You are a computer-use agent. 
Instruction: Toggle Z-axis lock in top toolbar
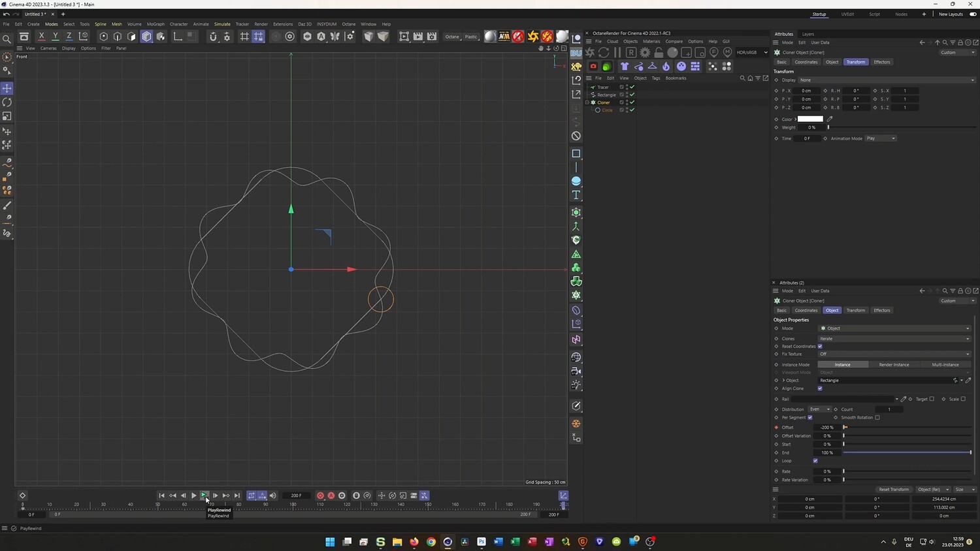tap(69, 37)
